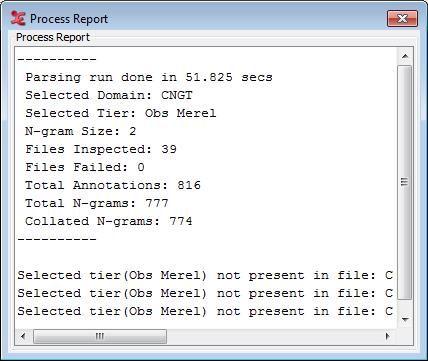This screenshot has width=428, height=361.
Task: Click the 'Collated N-grams: 774' line
Action: tap(109, 221)
